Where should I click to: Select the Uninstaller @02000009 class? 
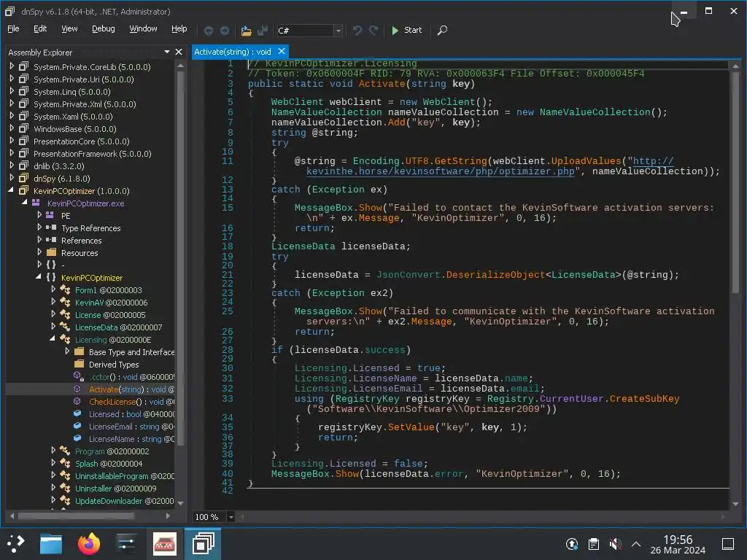click(115, 488)
